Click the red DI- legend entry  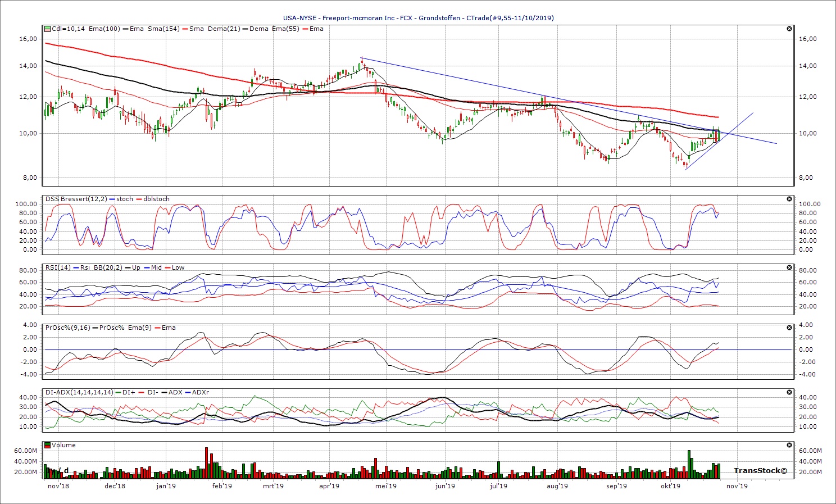tap(148, 392)
